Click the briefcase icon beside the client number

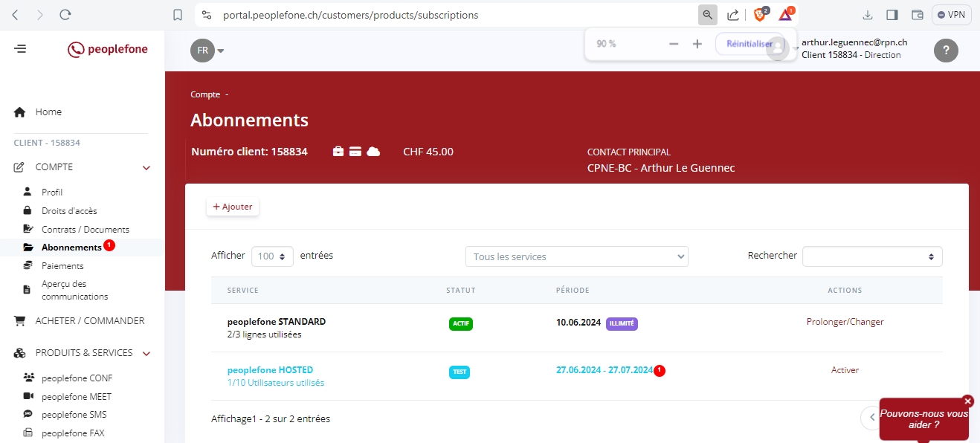tap(338, 152)
